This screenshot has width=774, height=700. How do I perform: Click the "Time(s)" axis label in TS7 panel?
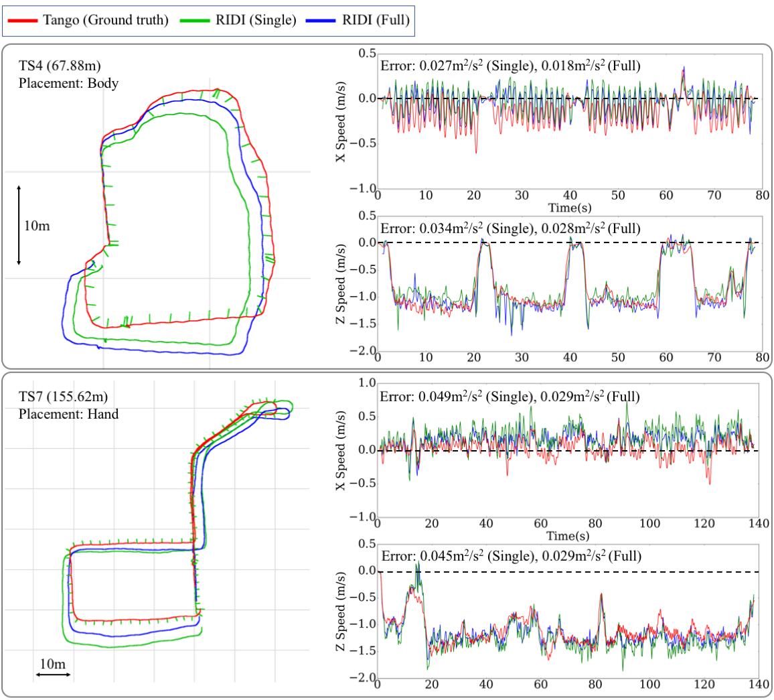coord(568,536)
